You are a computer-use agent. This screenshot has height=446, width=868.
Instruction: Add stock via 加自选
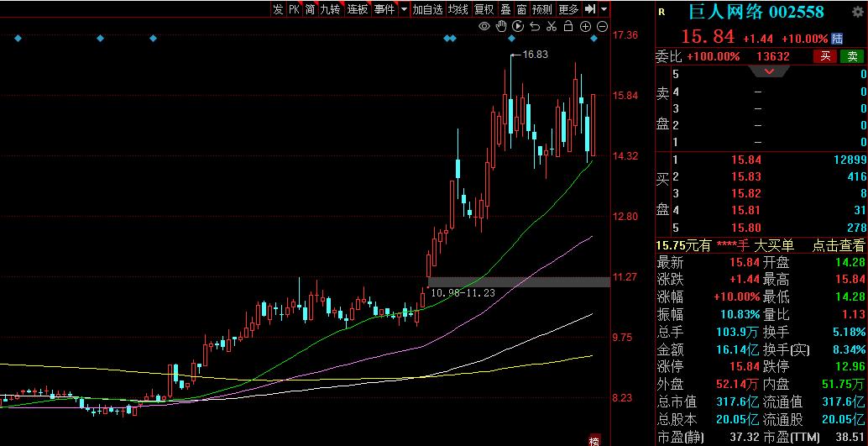tap(428, 9)
